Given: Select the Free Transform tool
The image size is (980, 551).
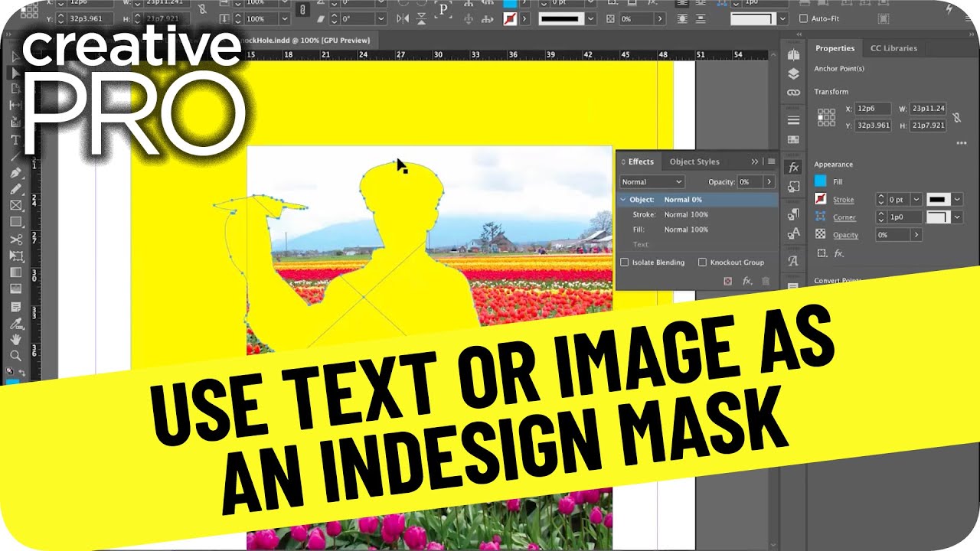Looking at the screenshot, I should (15, 256).
